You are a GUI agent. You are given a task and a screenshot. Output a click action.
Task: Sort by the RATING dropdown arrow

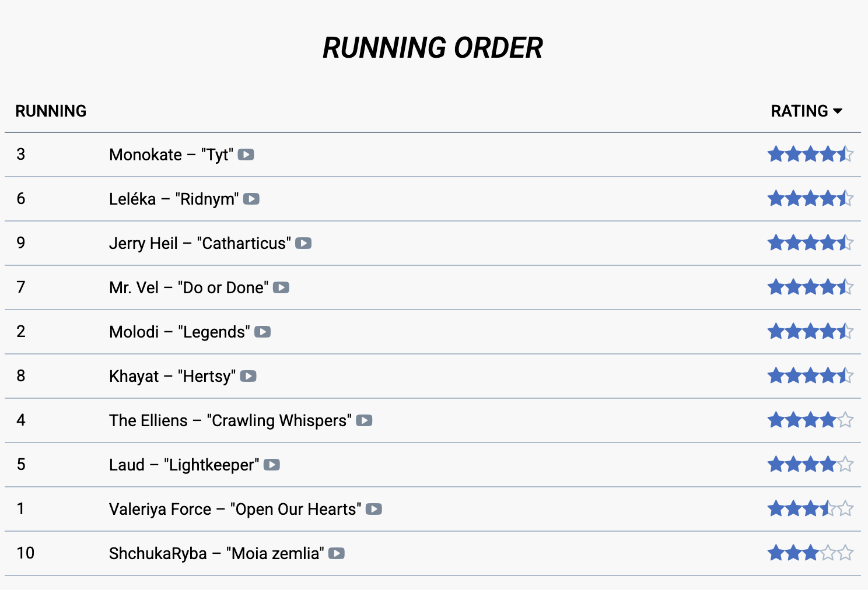pyautogui.click(x=838, y=111)
